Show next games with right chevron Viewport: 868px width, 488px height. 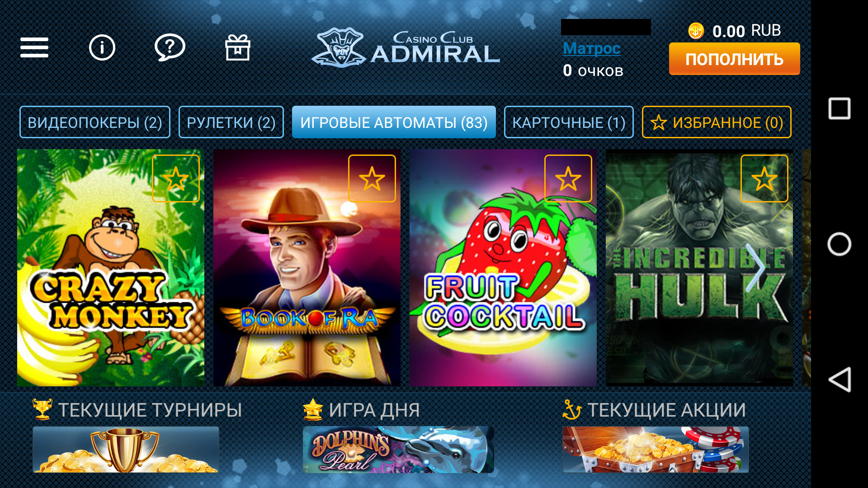pos(755,267)
